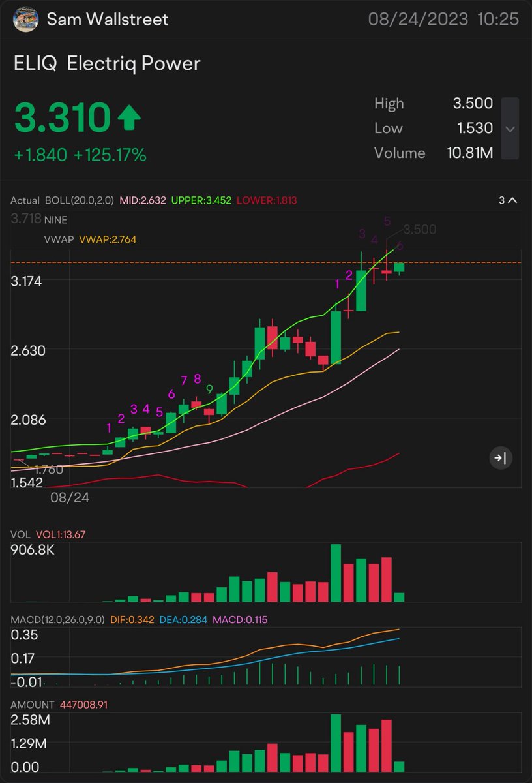The width and height of the screenshot is (532, 783).
Task: Collapse the indicator list with 3 chevron
Action: click(509, 200)
